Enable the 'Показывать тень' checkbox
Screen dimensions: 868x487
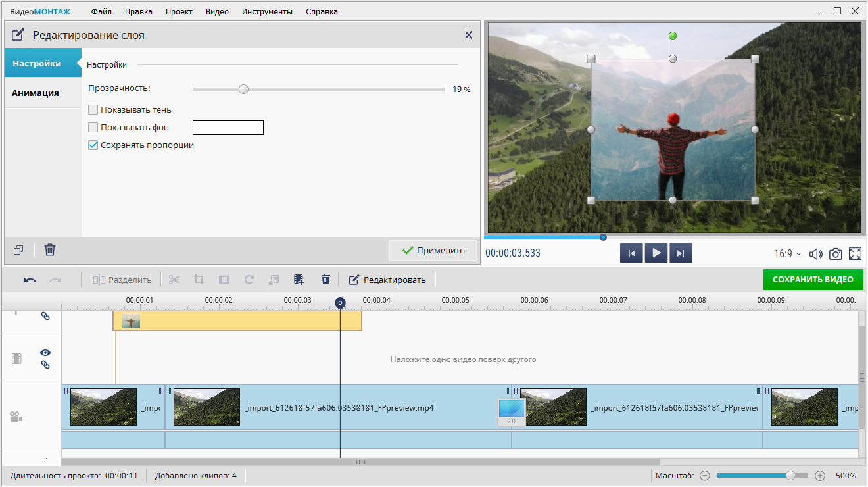[x=93, y=109]
